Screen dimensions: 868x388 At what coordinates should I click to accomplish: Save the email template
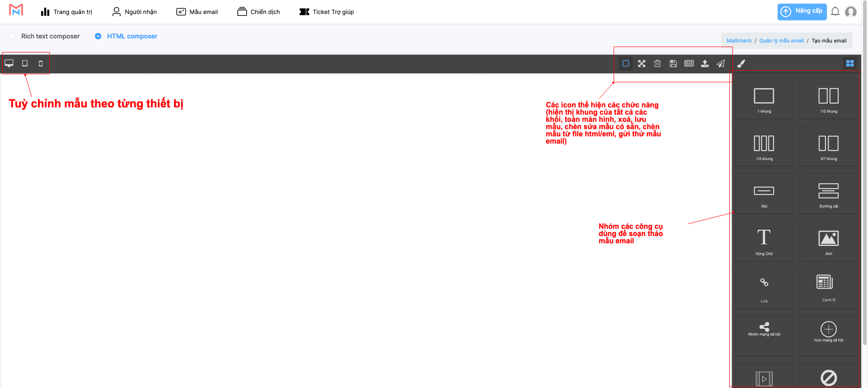pos(673,63)
